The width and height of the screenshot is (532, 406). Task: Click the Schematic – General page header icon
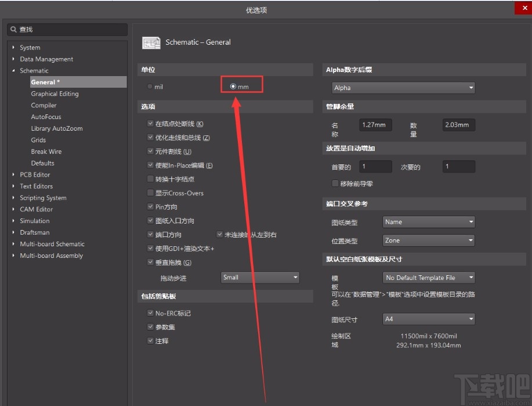pos(151,42)
